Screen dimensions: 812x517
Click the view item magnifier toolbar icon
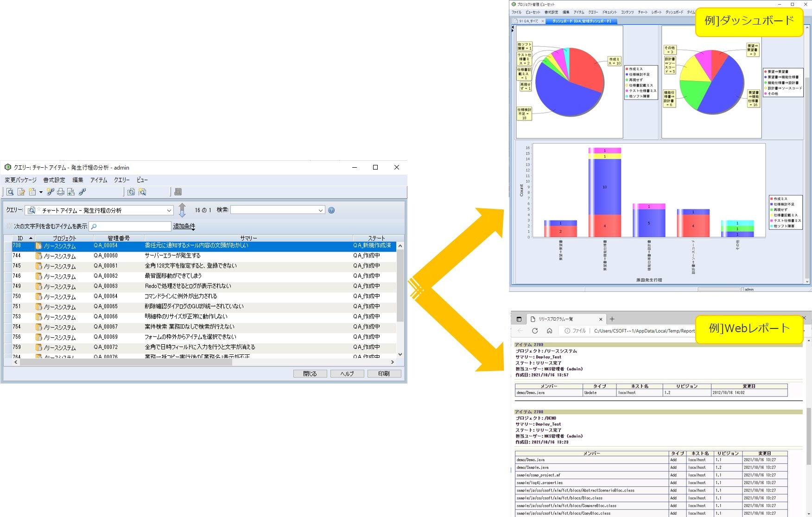pyautogui.click(x=10, y=192)
